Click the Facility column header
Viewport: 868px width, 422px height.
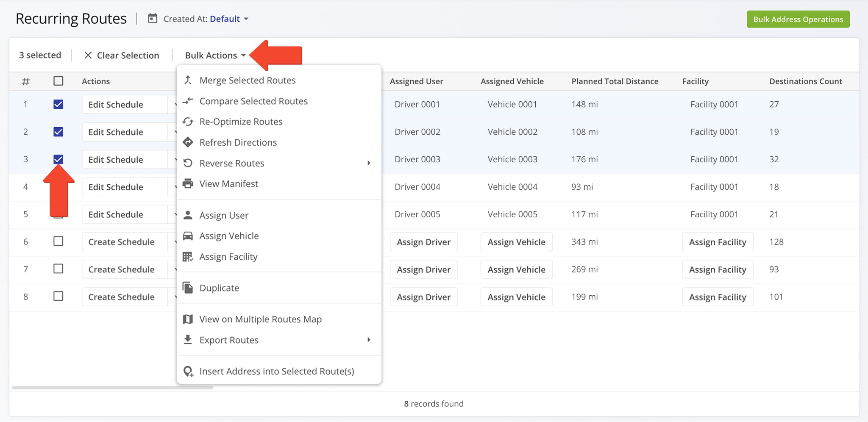[x=695, y=81]
